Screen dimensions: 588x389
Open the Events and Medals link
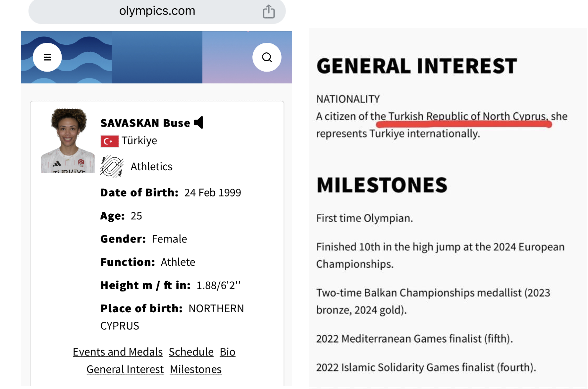coord(118,352)
